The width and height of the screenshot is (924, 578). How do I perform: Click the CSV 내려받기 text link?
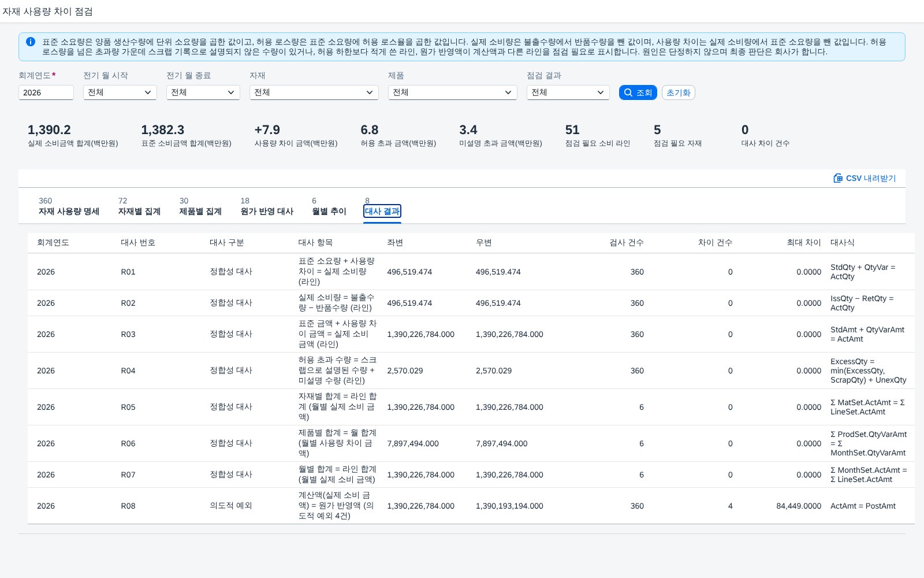coord(871,178)
